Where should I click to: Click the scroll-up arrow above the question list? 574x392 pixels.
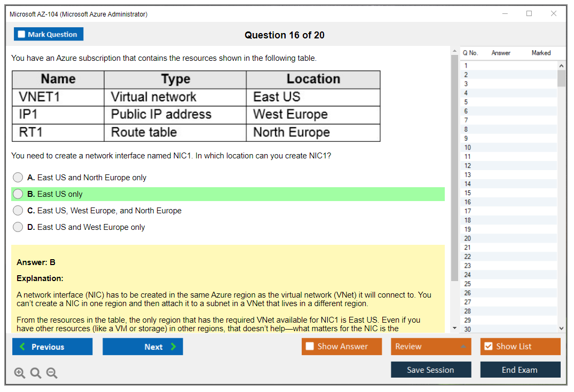click(561, 65)
